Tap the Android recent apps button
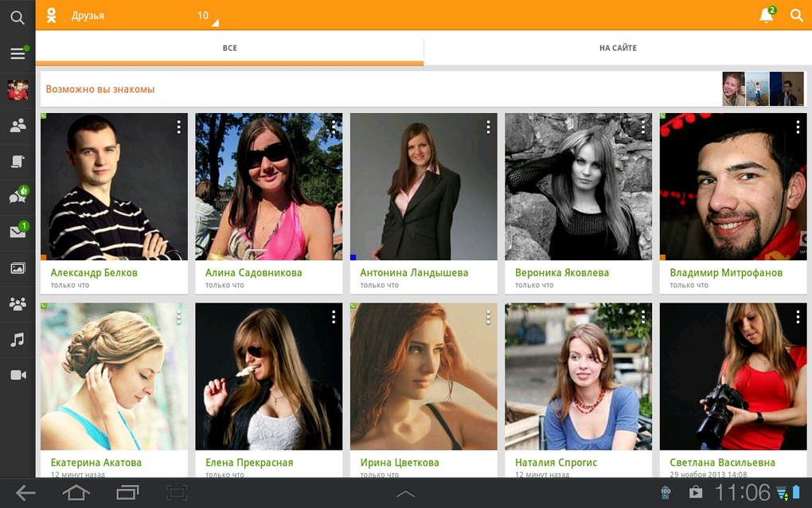Viewport: 812px width, 508px height. [x=127, y=493]
